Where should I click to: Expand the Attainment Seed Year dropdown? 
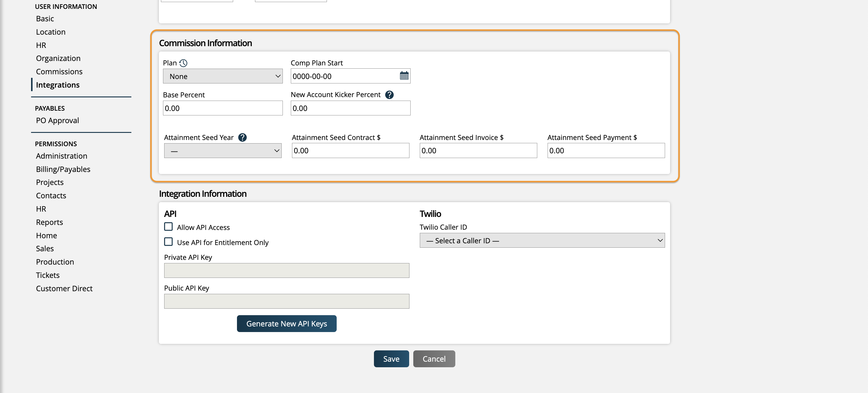(222, 151)
